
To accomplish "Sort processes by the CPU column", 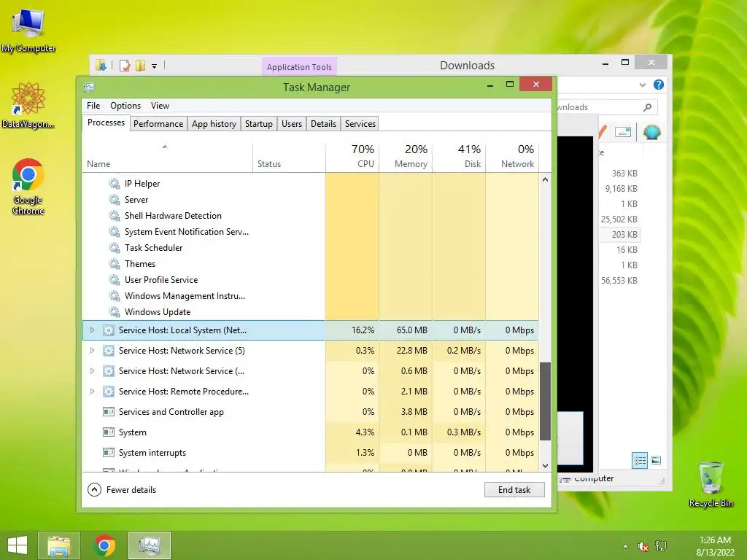I will coord(352,157).
